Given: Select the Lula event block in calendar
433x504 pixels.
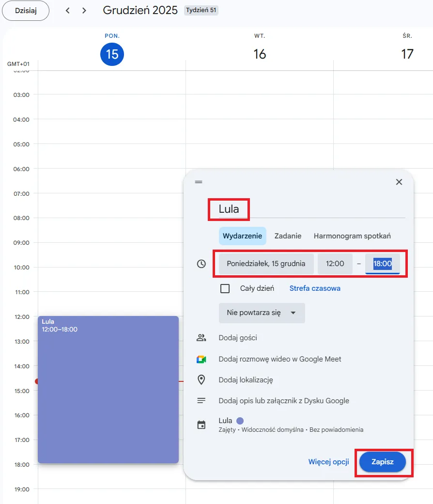Looking at the screenshot, I should (108, 390).
